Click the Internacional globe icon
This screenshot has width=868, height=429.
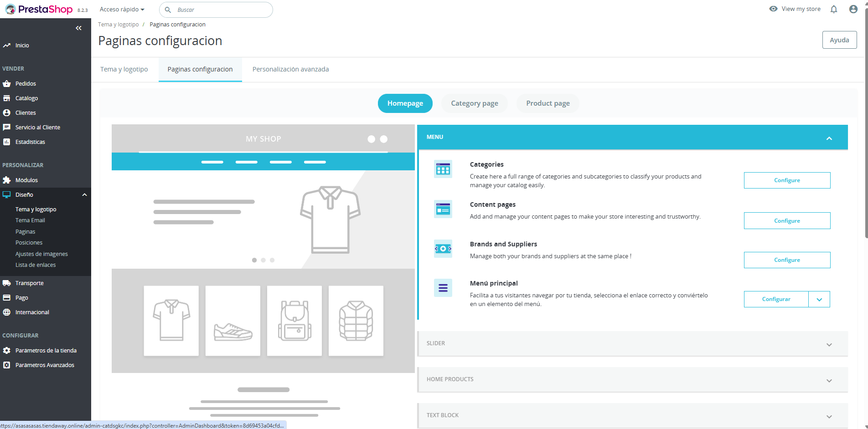[x=7, y=312]
